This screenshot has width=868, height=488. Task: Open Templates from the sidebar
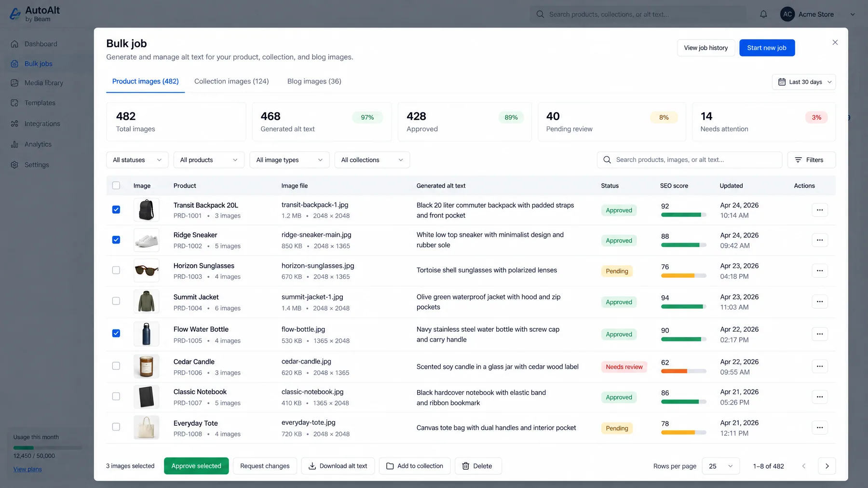(40, 103)
